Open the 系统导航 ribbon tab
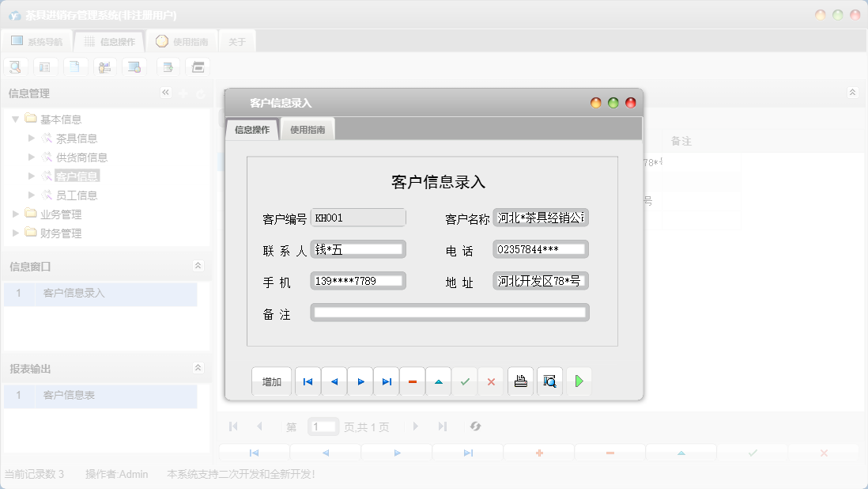The image size is (868, 489). [x=37, y=40]
